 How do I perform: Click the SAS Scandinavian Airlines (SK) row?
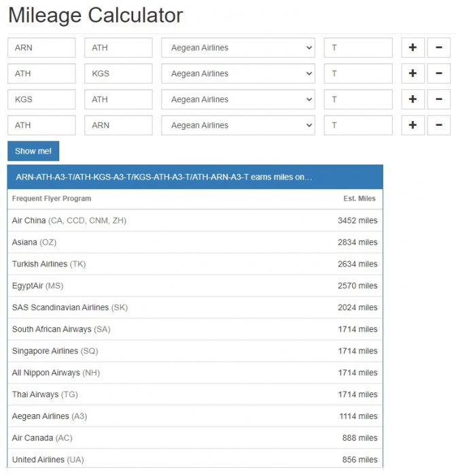pos(195,307)
